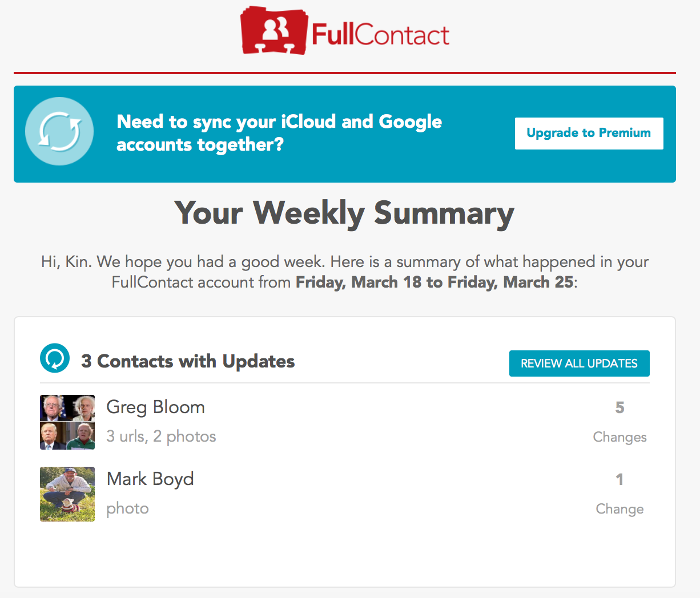Open the Mark Boyd contact name
This screenshot has height=598, width=700.
pyautogui.click(x=150, y=479)
